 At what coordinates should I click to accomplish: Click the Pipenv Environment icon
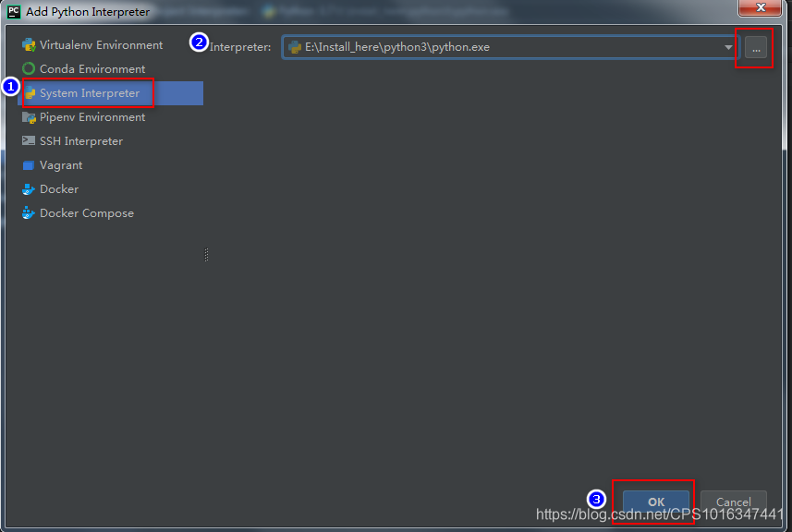[30, 117]
